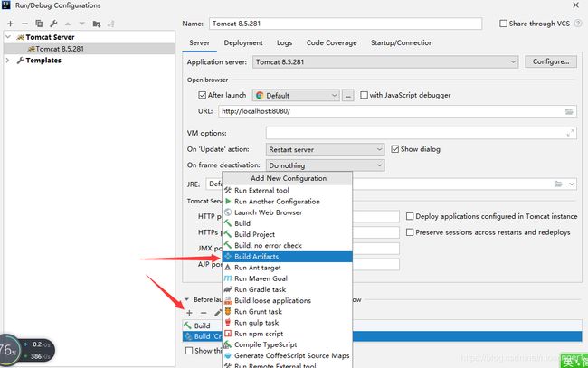Toggle Share through VCS checkbox
This screenshot has height=368, width=588.
pos(503,24)
